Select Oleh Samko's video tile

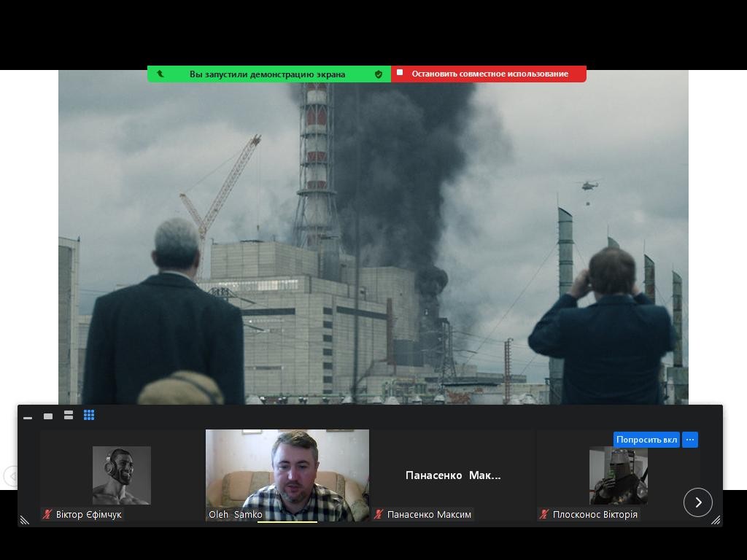(287, 475)
